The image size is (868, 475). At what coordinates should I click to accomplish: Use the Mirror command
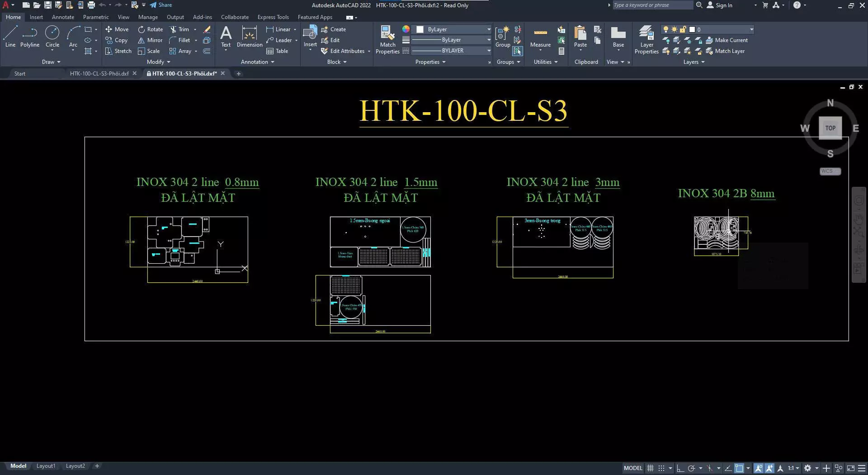click(150, 40)
